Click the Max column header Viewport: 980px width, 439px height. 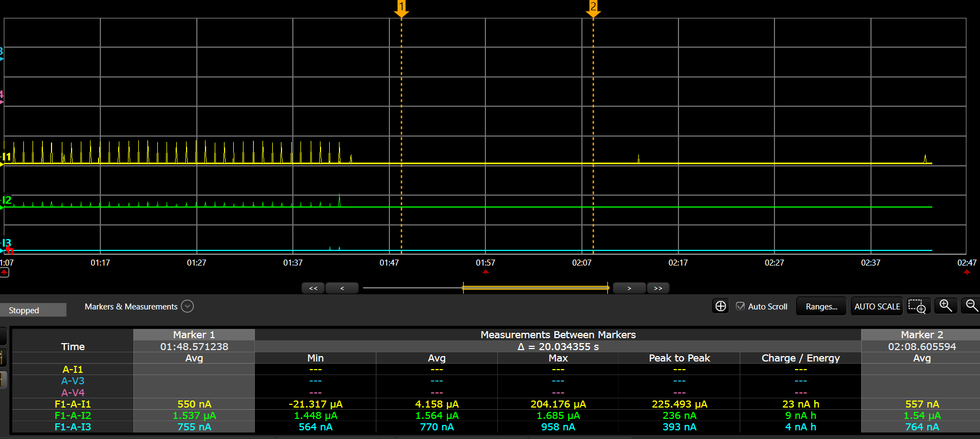558,358
